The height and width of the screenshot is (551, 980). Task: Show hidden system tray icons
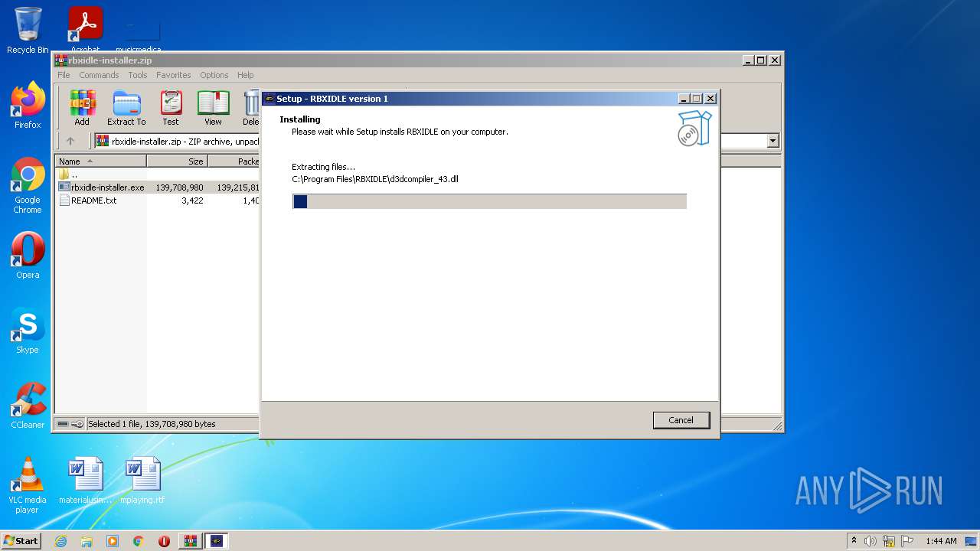(854, 541)
